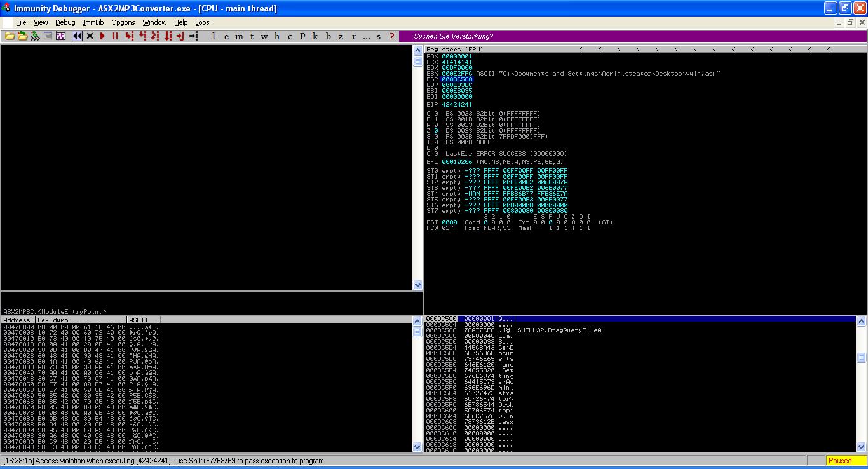868x469 pixels.
Task: Show Handles with 'h' button
Action: pyautogui.click(x=277, y=36)
